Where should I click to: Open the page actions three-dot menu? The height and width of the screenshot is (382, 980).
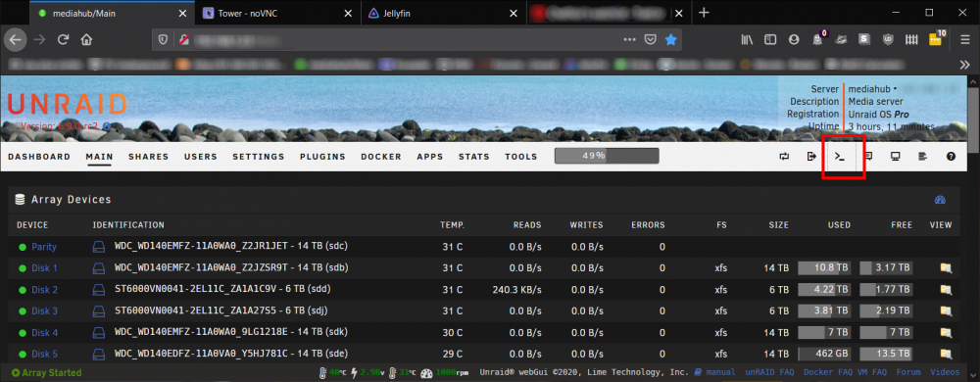pyautogui.click(x=629, y=39)
